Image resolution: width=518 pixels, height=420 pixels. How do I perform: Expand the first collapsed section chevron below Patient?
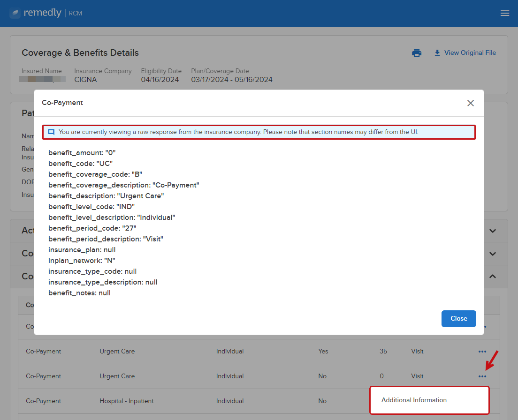tap(493, 231)
